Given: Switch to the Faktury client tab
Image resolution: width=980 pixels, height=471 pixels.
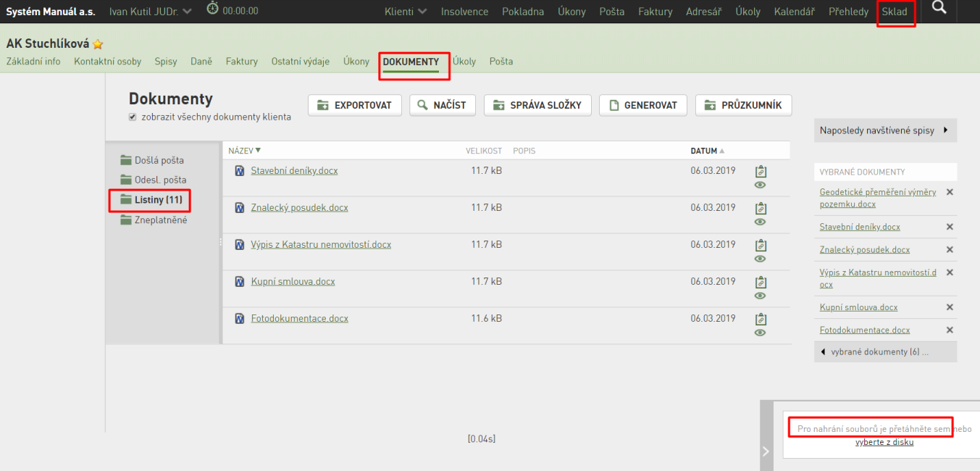Looking at the screenshot, I should [241, 62].
